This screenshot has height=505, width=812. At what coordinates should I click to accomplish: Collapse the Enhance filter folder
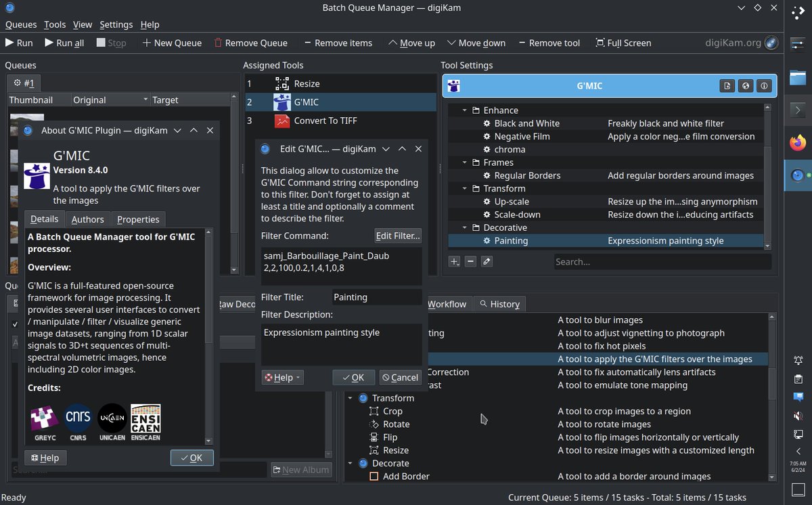[x=464, y=110]
